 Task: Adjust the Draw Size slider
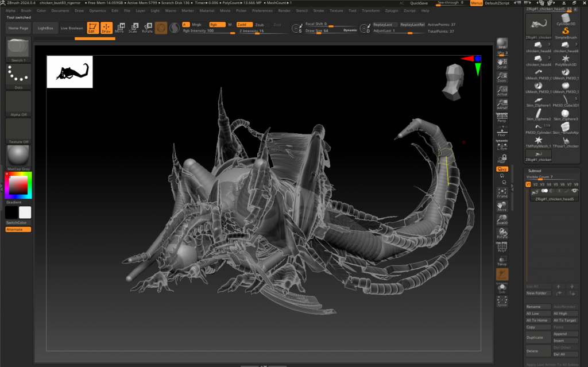point(331,31)
